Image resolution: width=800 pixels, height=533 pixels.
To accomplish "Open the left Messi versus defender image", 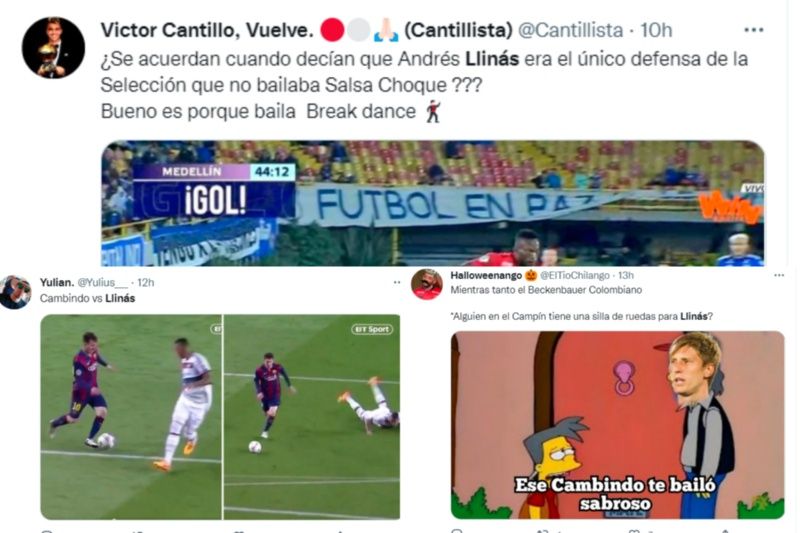I will [131, 417].
